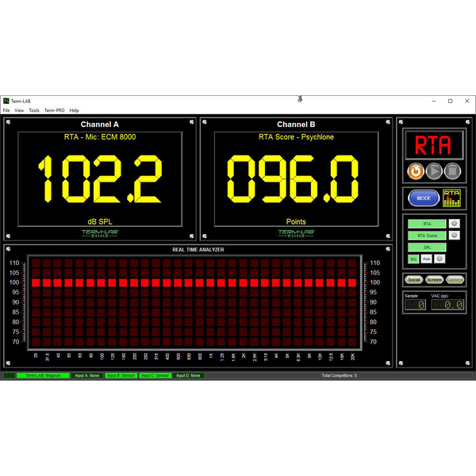Open settings gear beside RTA button

454,224
